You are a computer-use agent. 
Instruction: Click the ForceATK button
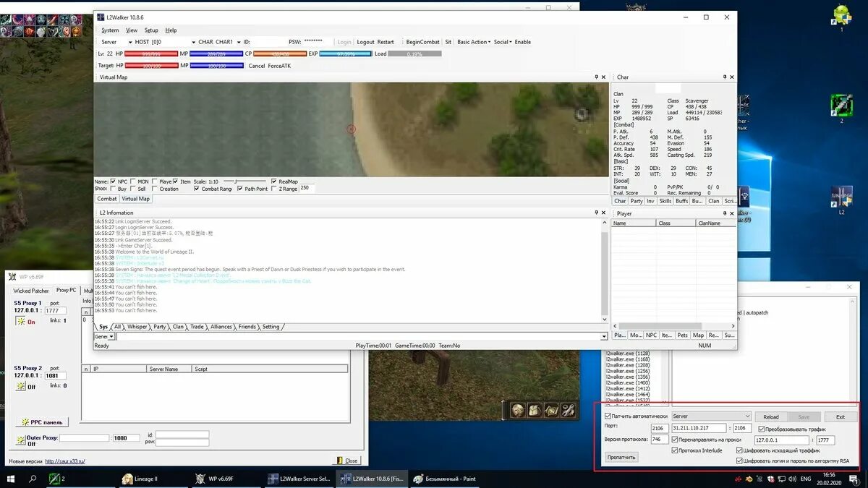tap(280, 66)
